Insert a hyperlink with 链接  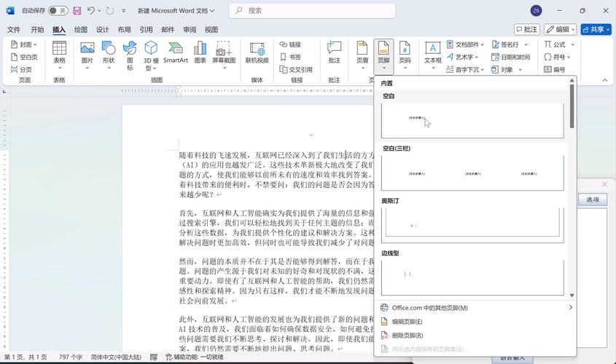pos(290,44)
